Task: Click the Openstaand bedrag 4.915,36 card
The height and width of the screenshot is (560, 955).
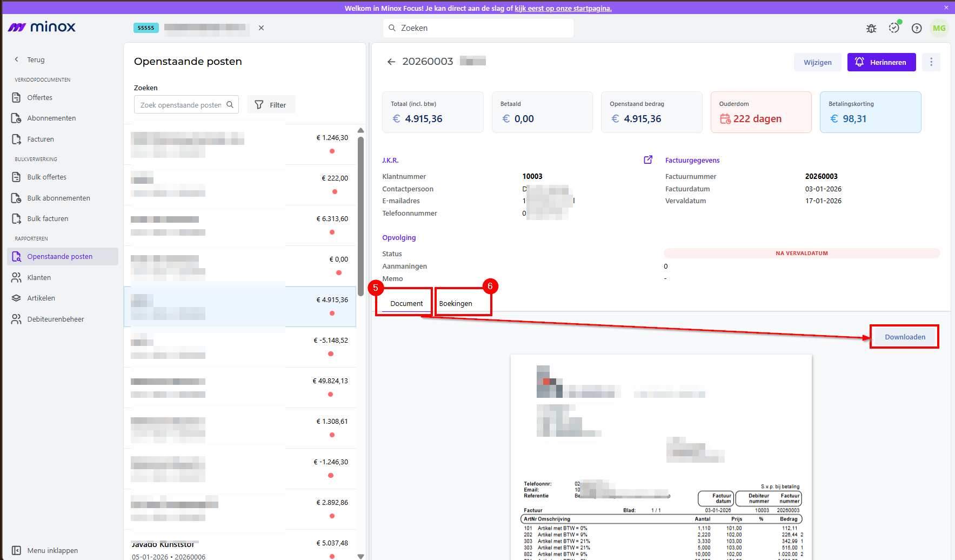Action: 652,112
